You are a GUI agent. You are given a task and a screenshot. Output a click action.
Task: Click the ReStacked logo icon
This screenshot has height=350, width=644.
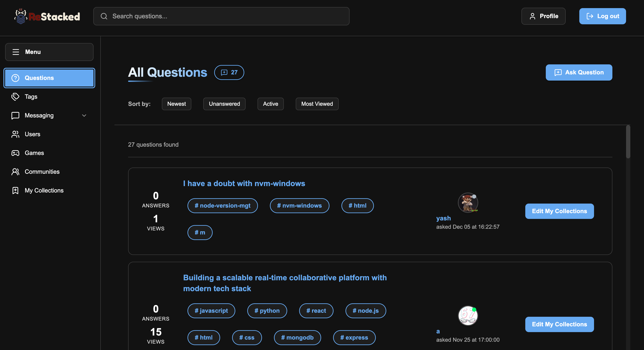21,16
